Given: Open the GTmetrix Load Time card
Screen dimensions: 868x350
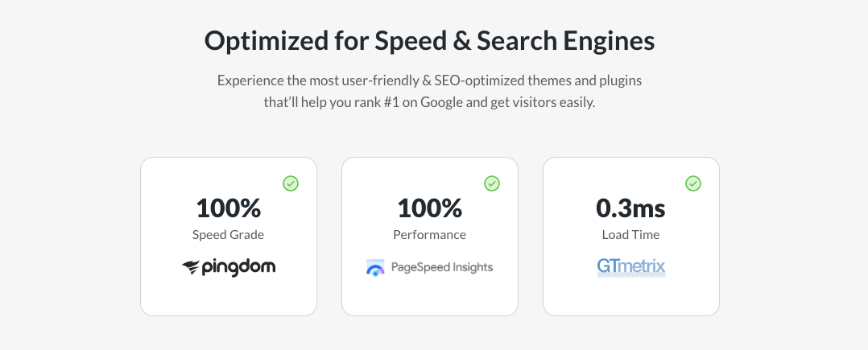Looking at the screenshot, I should 631,237.
